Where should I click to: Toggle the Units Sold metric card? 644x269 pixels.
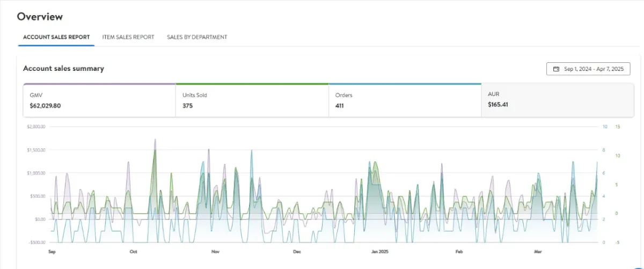click(252, 100)
